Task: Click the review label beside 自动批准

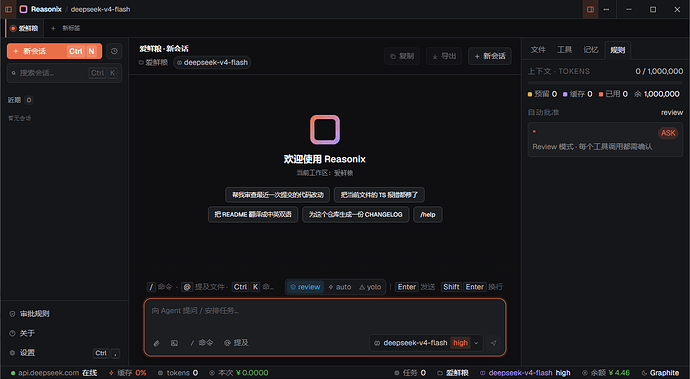Action: pos(672,113)
